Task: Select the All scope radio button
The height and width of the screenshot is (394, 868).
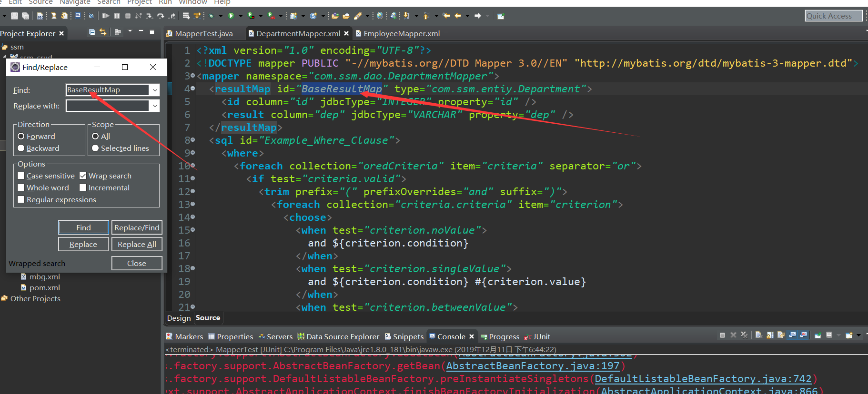Action: point(95,136)
